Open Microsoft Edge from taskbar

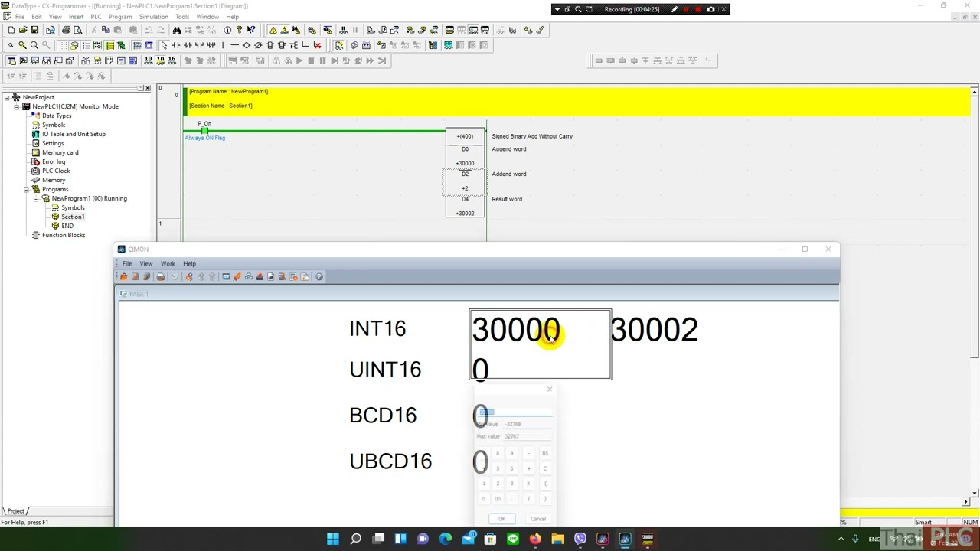click(446, 539)
